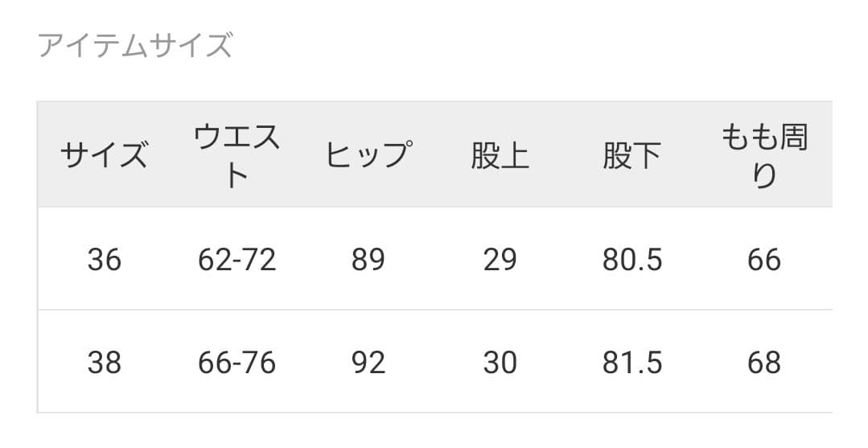
Task: Select the 62-72 waist value
Action: point(237,260)
